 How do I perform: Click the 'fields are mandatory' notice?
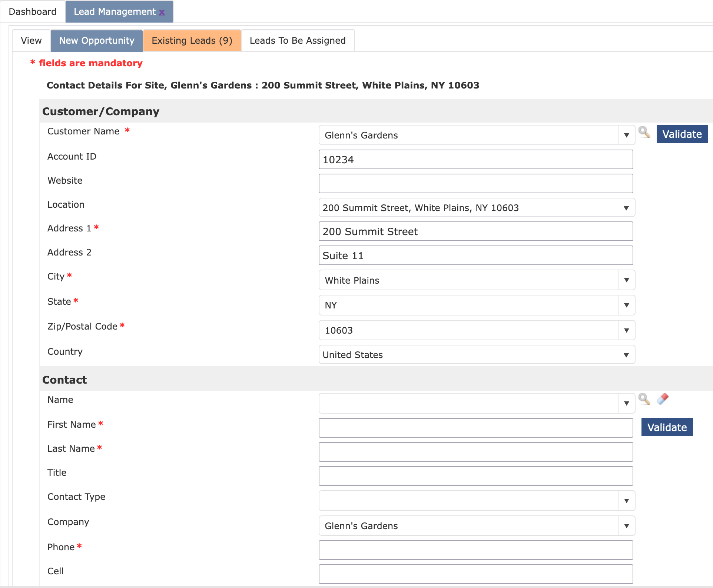(86, 63)
